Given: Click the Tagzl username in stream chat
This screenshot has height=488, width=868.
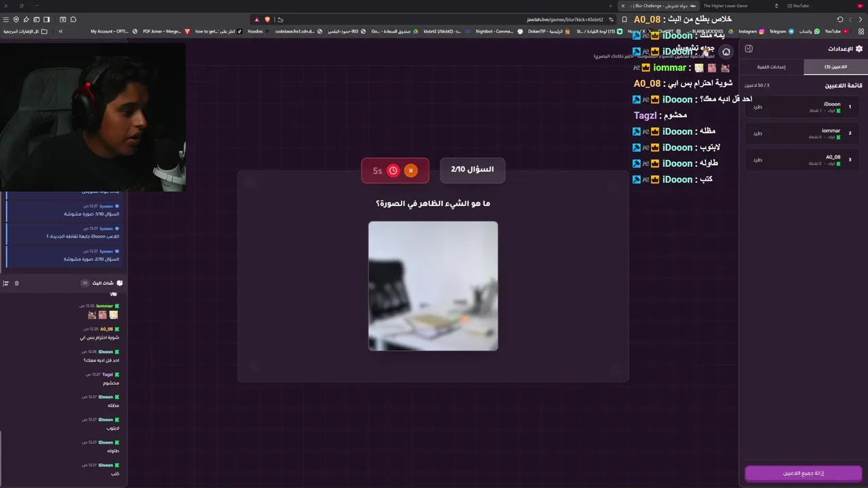Looking at the screenshot, I should (x=107, y=374).
